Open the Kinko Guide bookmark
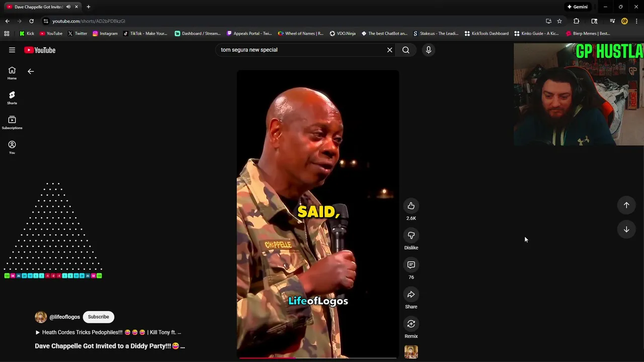Screen dimensions: 644x362 [536, 34]
